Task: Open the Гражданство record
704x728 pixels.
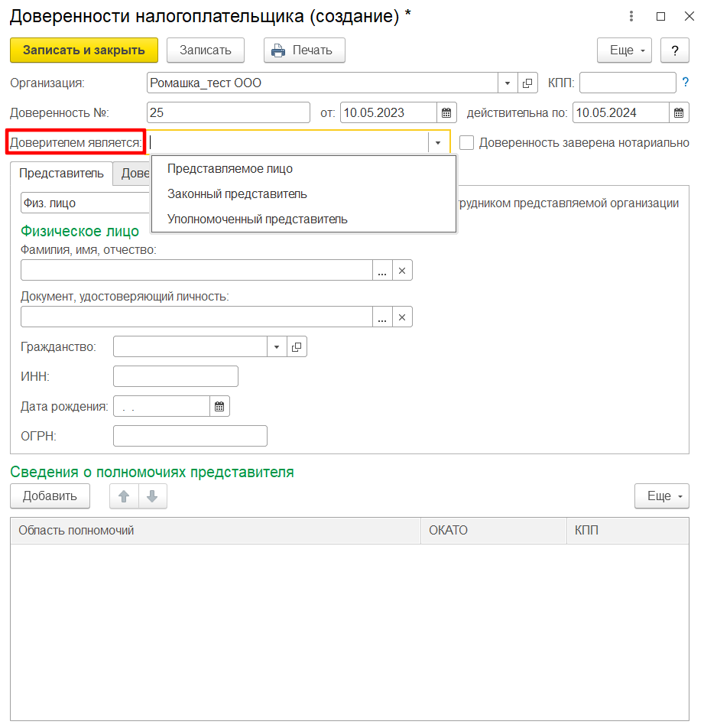Action: click(x=297, y=347)
